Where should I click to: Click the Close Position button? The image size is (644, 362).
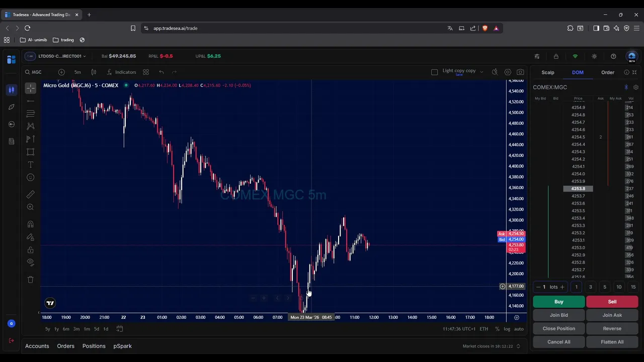(559, 328)
